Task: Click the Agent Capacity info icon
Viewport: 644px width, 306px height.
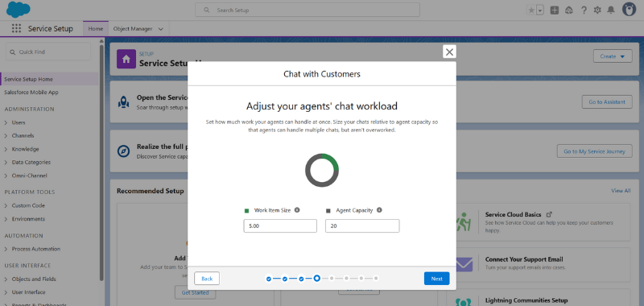Action: (x=379, y=210)
